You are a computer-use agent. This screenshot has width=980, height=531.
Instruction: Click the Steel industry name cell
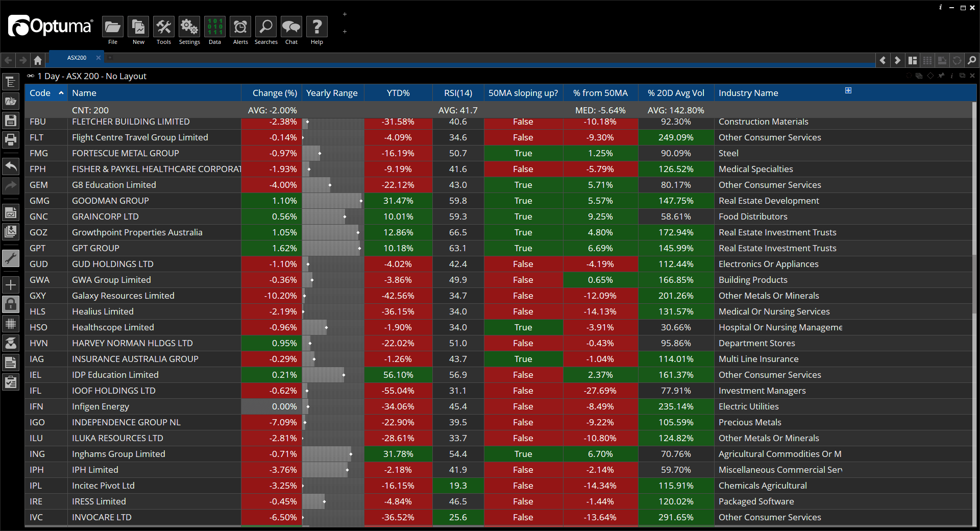pos(778,153)
